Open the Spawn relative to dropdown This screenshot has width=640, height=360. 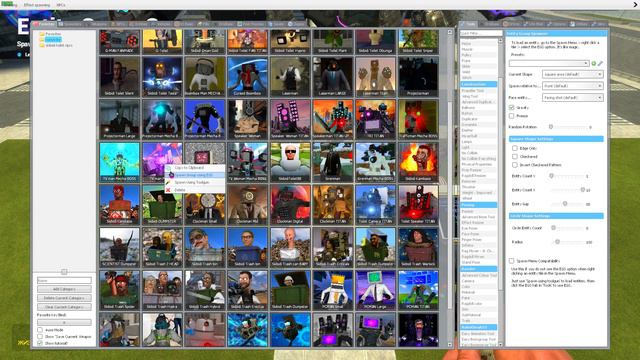573,86
